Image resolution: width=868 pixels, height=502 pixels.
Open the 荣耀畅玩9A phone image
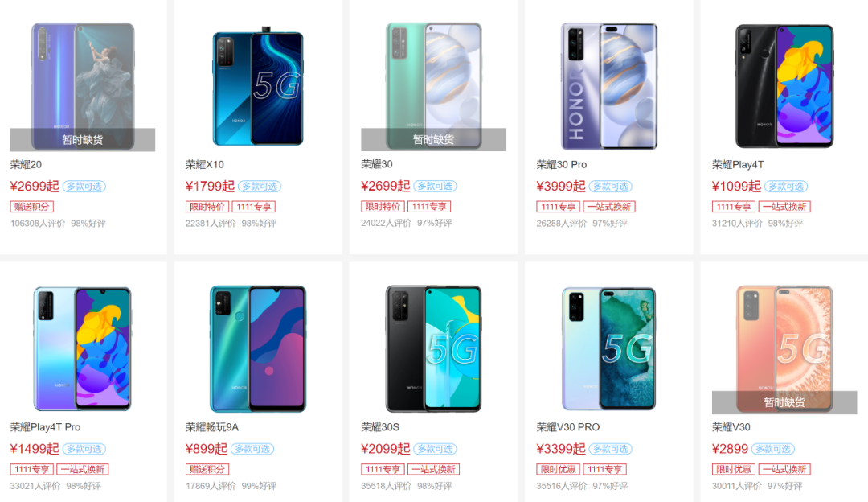pyautogui.click(x=258, y=348)
